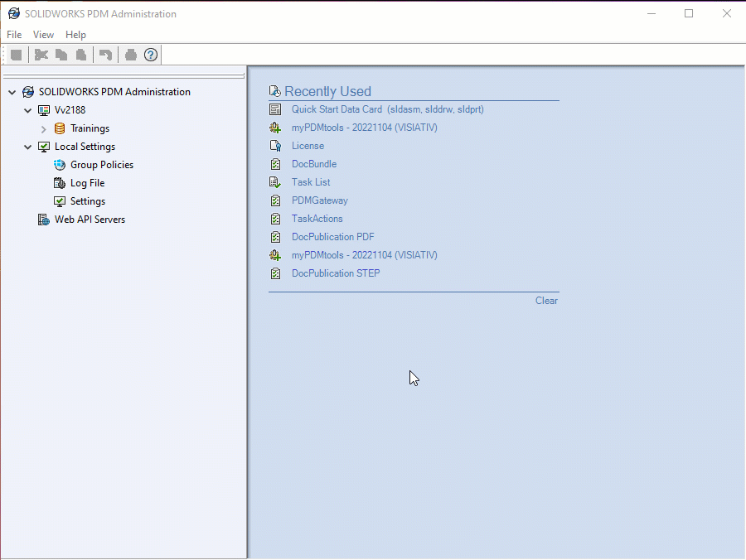The height and width of the screenshot is (560, 746).
Task: Open the Help menu
Action: pyautogui.click(x=75, y=35)
